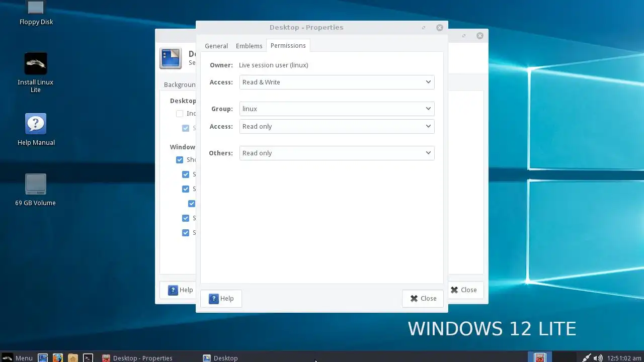Click the workspace switcher in the panel
The width and height of the screenshot is (644, 362).
point(539,357)
